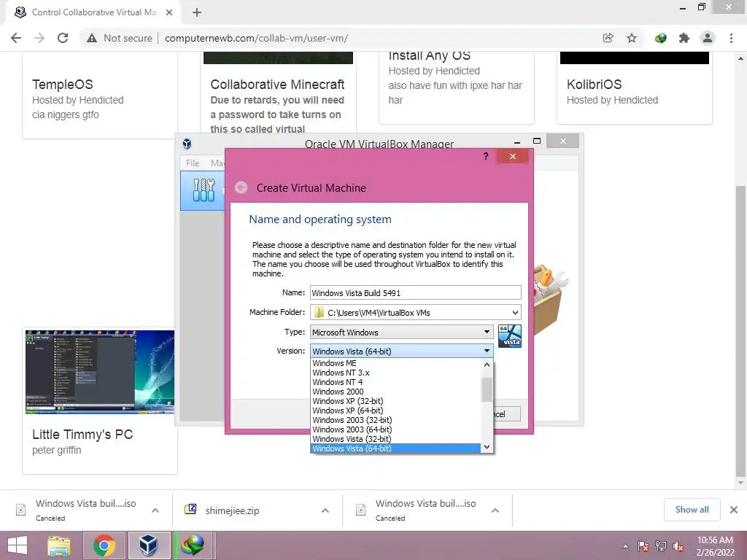
Task: Click muted volume tray icon
Action: pyautogui.click(x=679, y=546)
